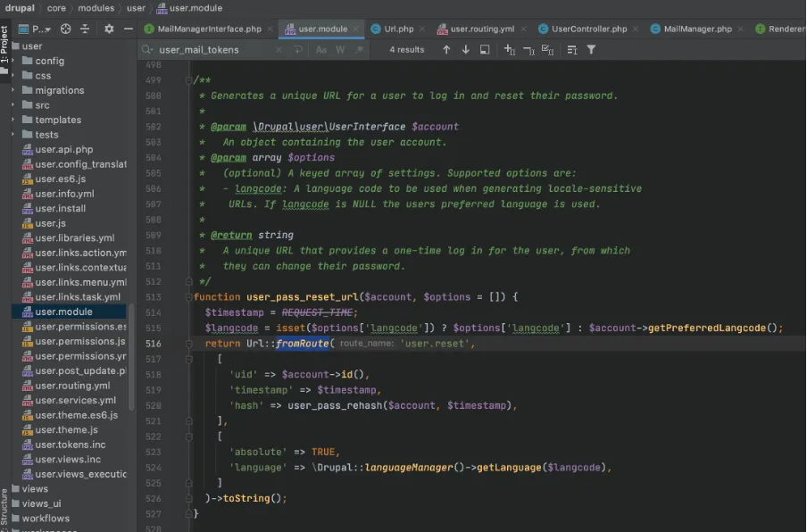
Task: Select user.views.inc file
Action: click(x=68, y=460)
